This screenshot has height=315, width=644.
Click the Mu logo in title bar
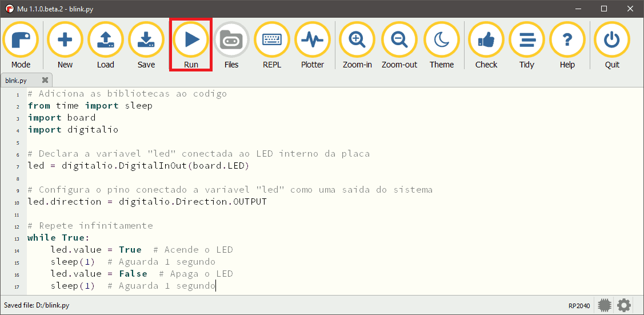coord(9,9)
